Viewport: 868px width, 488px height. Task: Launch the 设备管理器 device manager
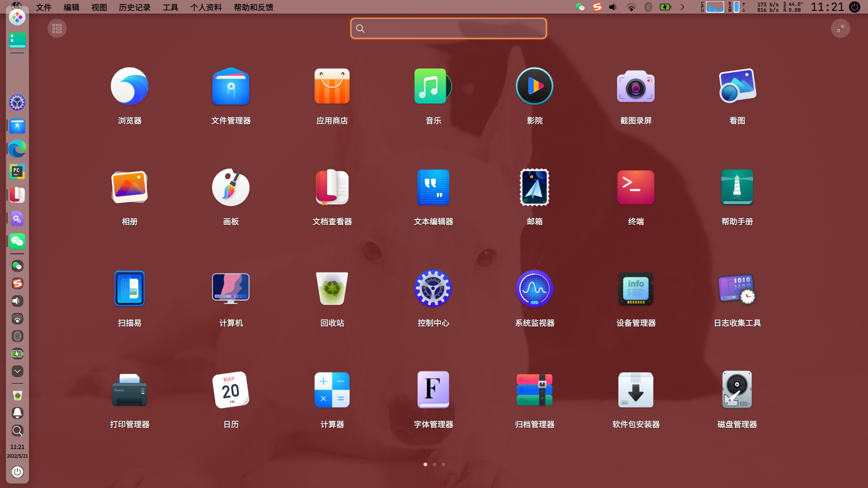tap(636, 288)
